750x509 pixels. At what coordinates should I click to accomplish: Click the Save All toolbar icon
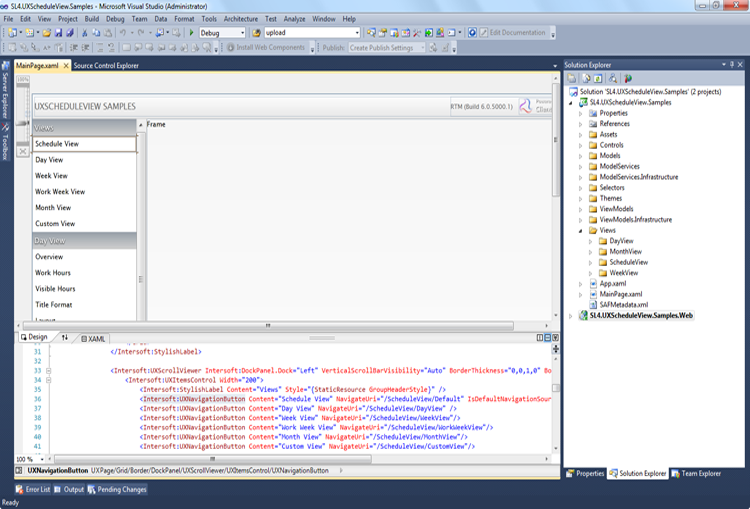pyautogui.click(x=70, y=33)
